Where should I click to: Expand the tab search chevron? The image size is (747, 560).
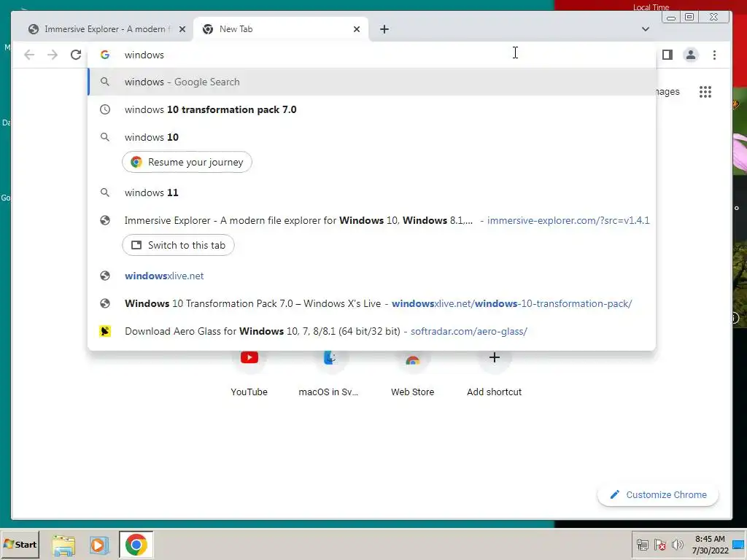point(645,29)
